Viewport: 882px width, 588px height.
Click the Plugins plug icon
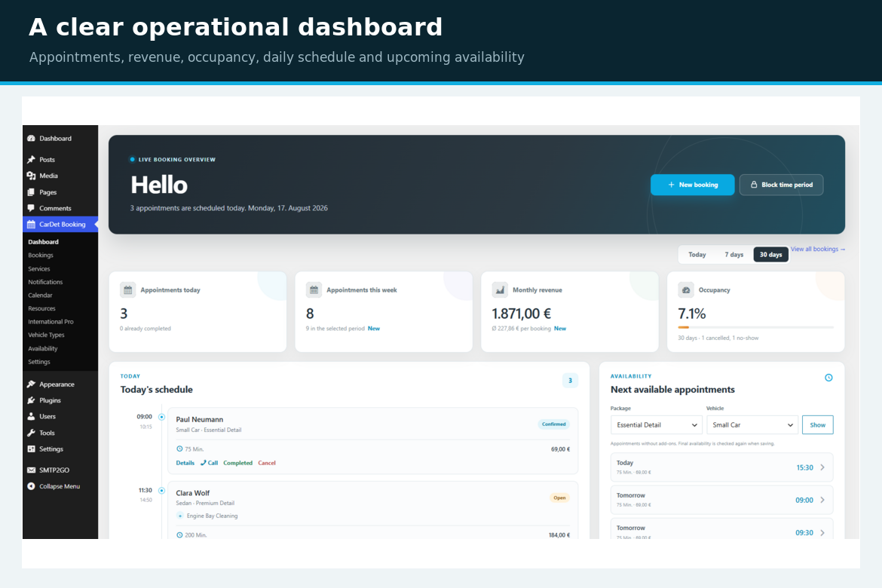31,400
